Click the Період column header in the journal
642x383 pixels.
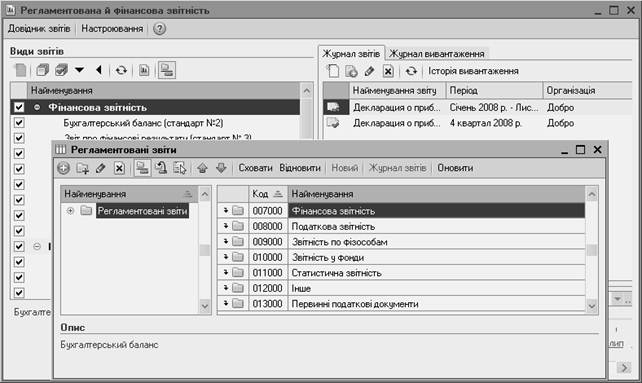[x=495, y=91]
